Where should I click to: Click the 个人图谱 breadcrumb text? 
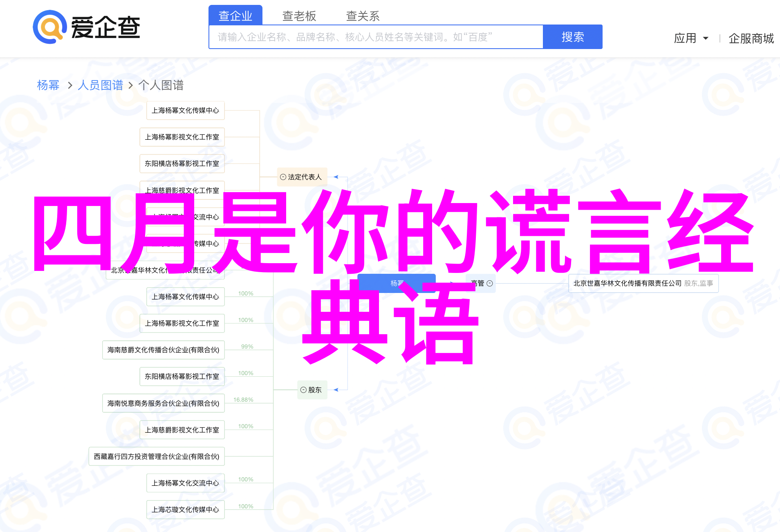161,85
